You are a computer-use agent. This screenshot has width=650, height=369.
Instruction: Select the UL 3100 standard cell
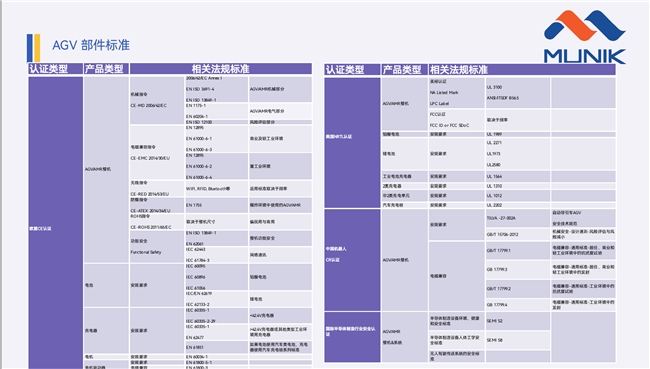(494, 87)
